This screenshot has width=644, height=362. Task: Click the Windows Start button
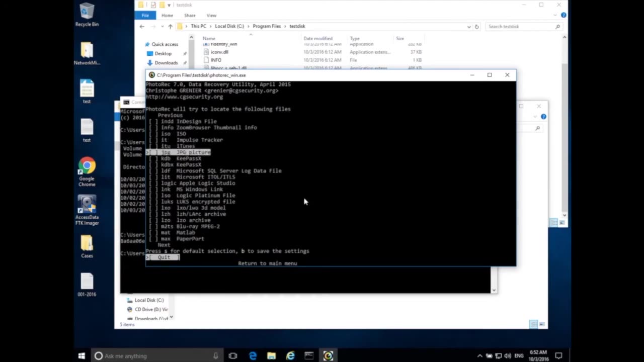pyautogui.click(x=82, y=356)
